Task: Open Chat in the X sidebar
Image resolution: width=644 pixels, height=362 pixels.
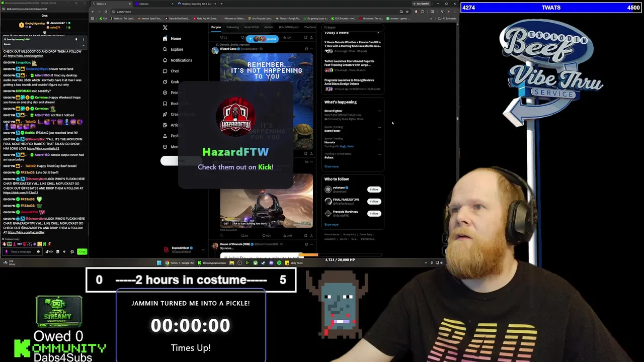Action: (171, 71)
